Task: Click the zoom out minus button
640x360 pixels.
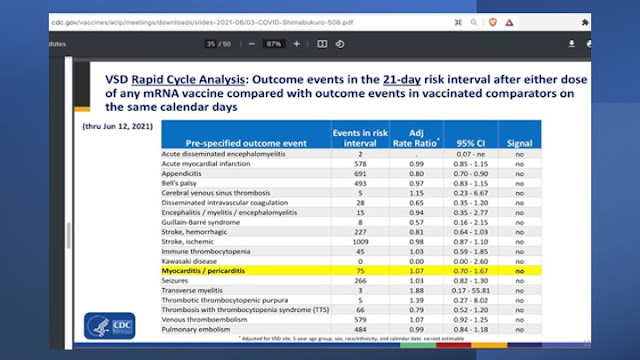Action: point(251,44)
